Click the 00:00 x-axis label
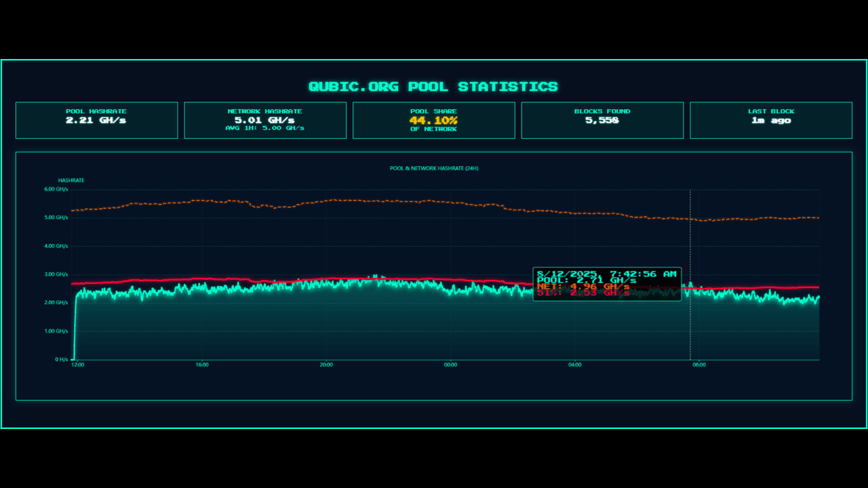 450,365
